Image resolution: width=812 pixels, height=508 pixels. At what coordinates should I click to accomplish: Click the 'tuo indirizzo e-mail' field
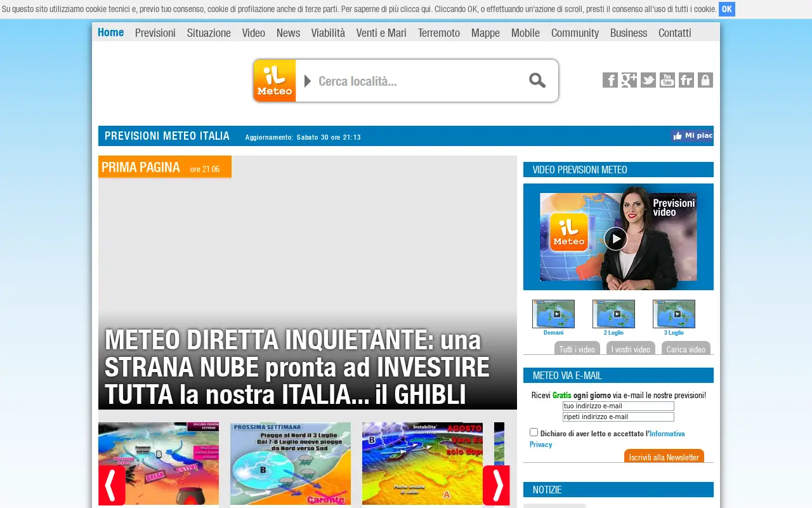click(619, 406)
